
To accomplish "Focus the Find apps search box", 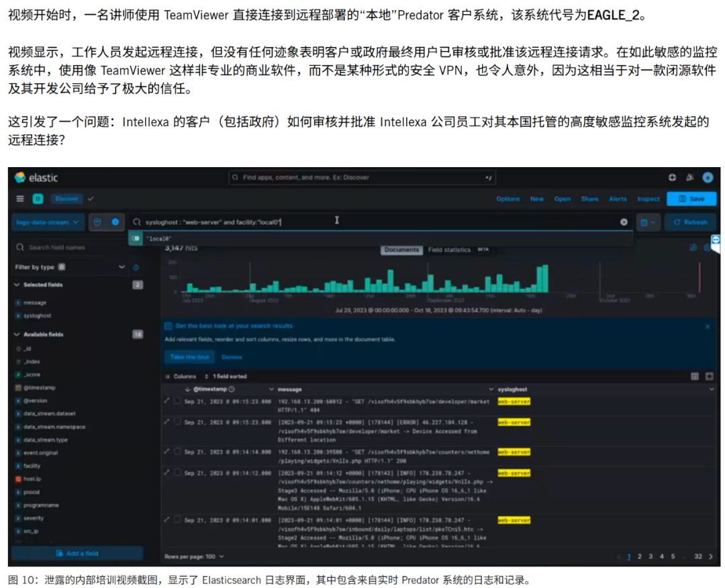I will (362, 177).
